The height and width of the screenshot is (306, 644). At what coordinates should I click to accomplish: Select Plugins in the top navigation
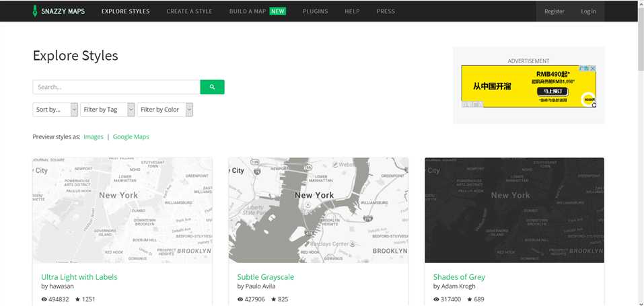[x=315, y=11]
